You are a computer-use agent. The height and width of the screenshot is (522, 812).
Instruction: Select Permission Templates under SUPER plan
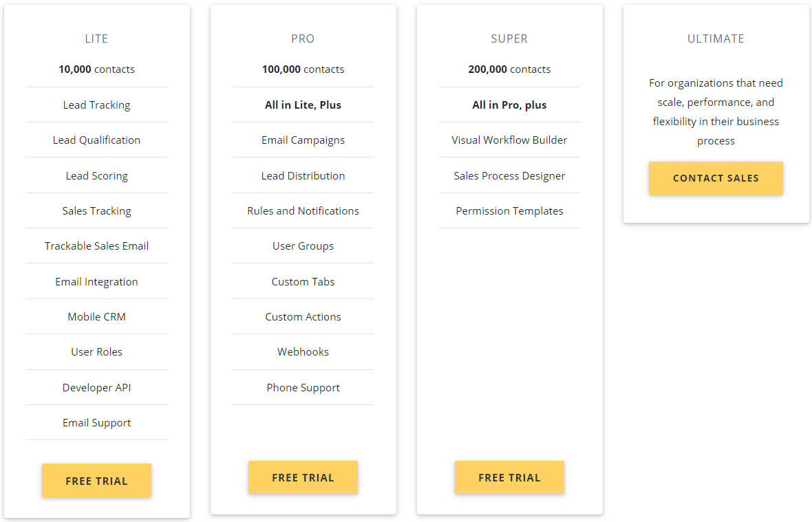pos(509,210)
